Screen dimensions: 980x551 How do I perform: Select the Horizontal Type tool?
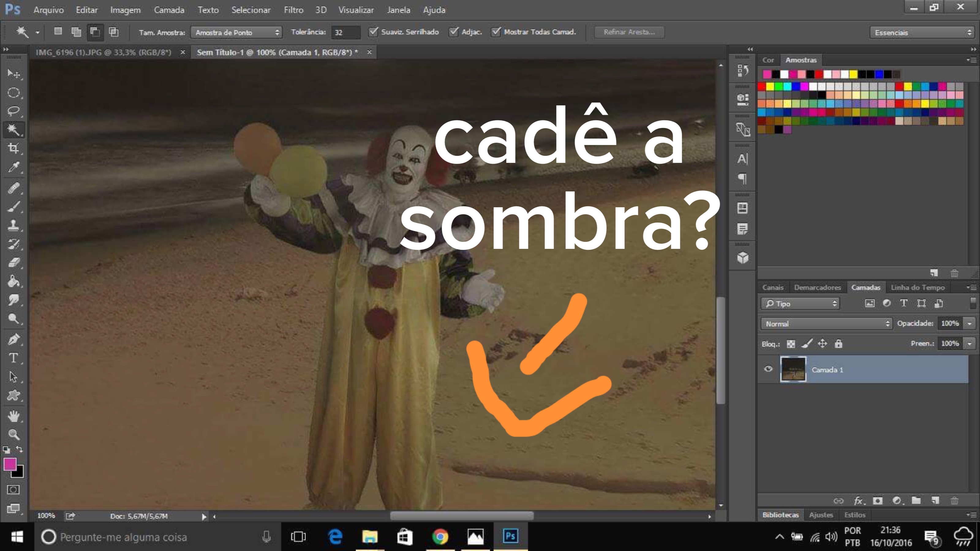(14, 358)
